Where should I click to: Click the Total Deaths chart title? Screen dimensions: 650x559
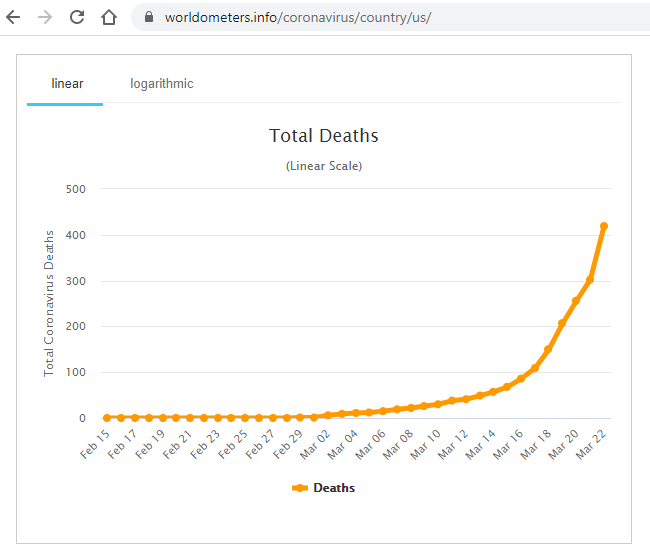324,136
